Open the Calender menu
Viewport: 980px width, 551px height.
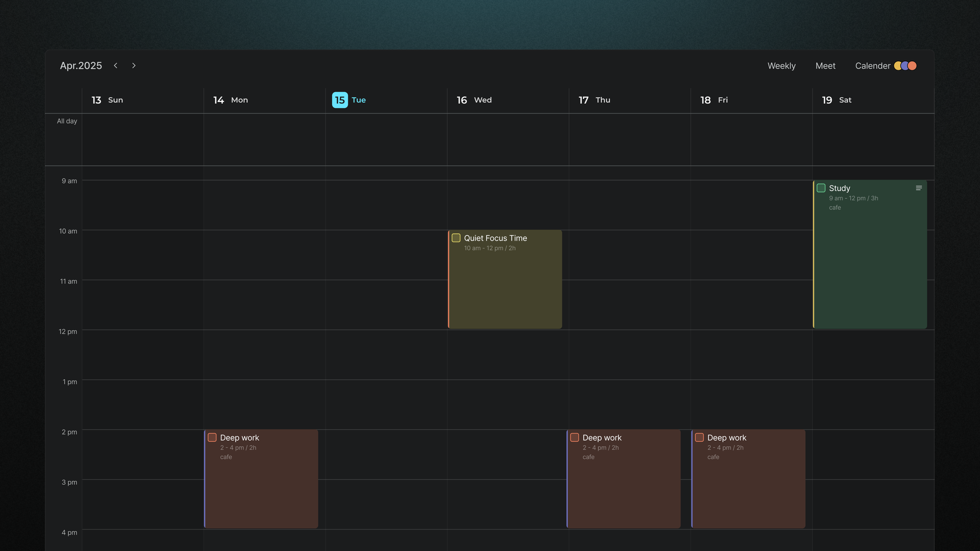(873, 66)
